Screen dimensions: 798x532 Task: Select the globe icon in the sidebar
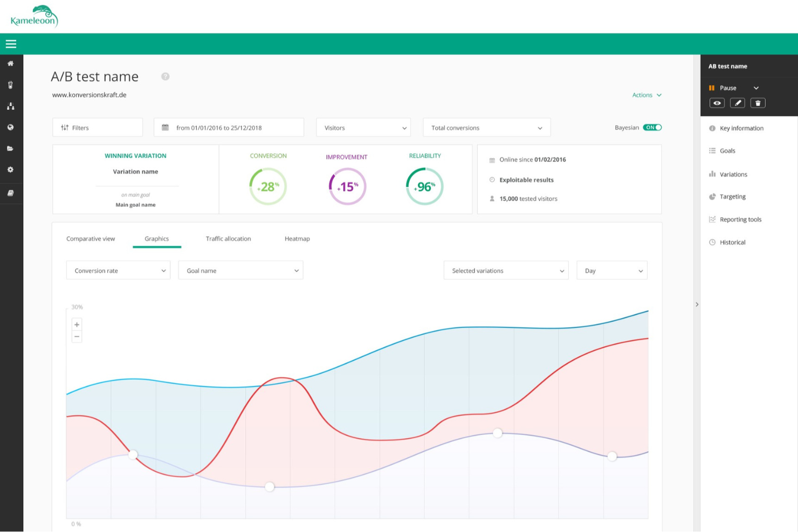pos(11,127)
